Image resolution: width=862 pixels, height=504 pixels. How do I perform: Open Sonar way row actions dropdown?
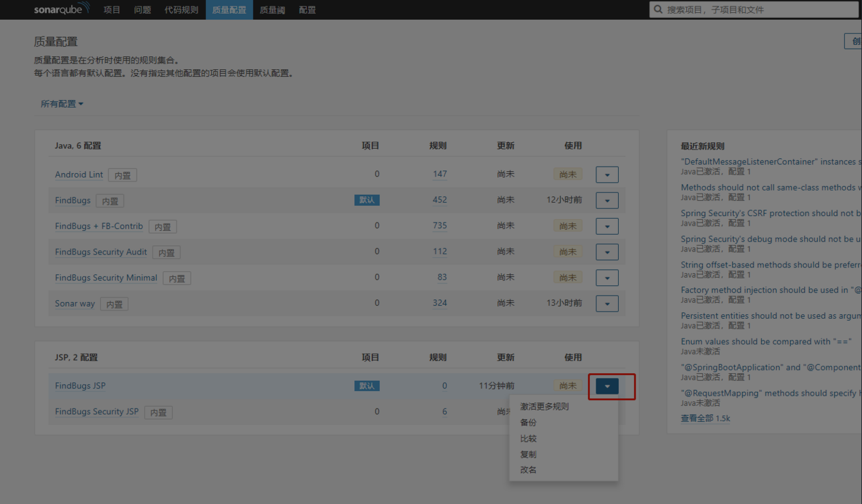pos(607,303)
